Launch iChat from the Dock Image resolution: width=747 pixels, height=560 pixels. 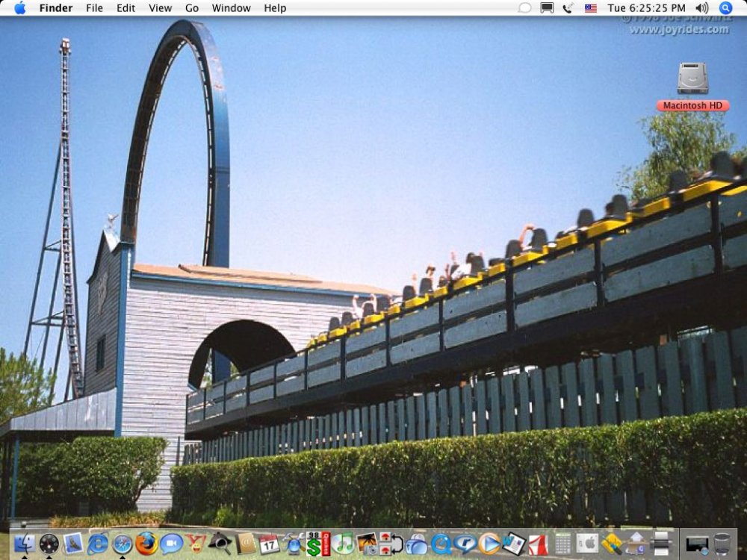pyautogui.click(x=171, y=543)
